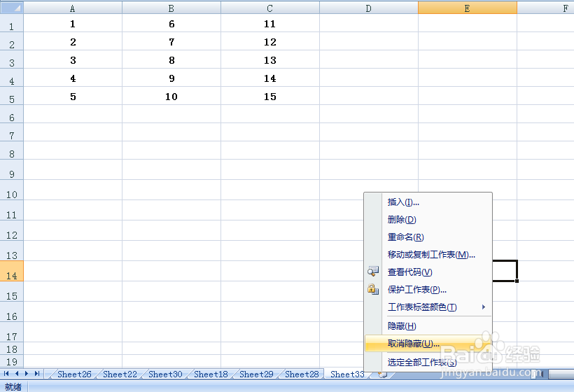Go to the previous sheet tab arrow
The width and height of the screenshot is (574, 392).
pyautogui.click(x=17, y=374)
